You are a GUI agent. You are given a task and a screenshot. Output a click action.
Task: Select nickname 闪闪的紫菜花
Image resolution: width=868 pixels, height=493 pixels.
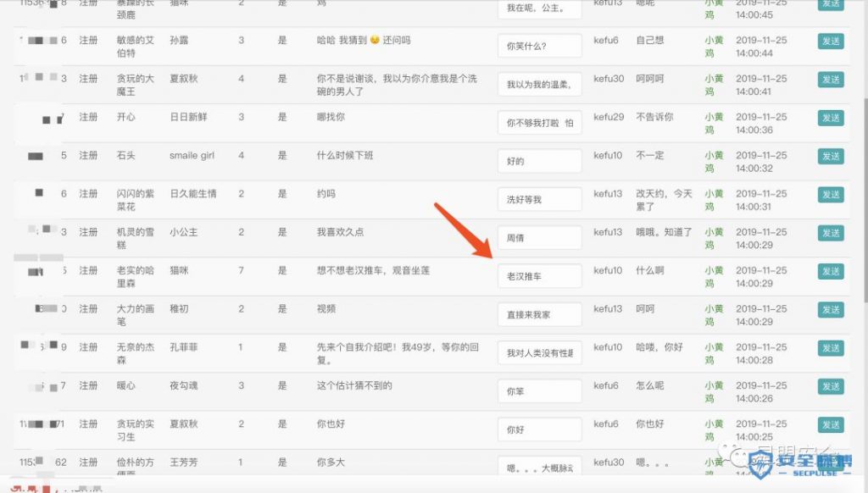(135, 200)
